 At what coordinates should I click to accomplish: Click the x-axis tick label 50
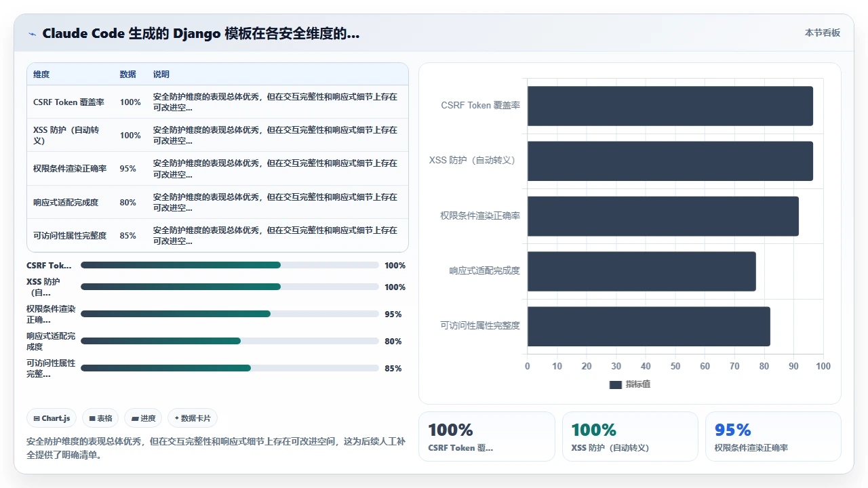pyautogui.click(x=675, y=367)
